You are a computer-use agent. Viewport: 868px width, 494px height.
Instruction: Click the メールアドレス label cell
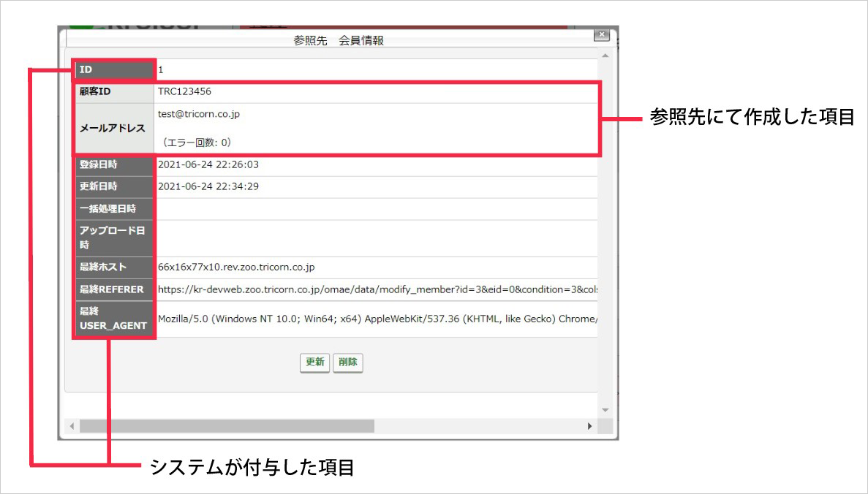click(x=115, y=128)
